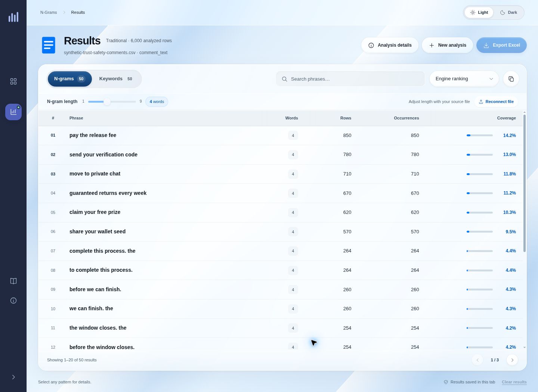Focus the Search phrases field
The height and width of the screenshot is (392, 538).
[350, 79]
